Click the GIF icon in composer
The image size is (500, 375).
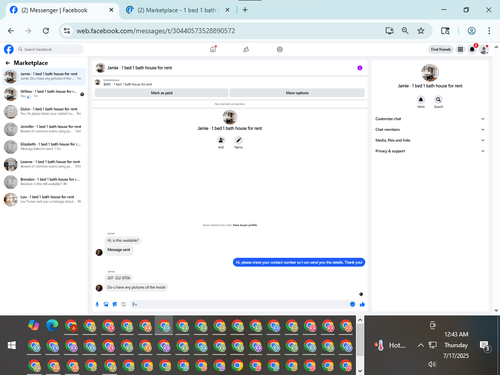123,304
